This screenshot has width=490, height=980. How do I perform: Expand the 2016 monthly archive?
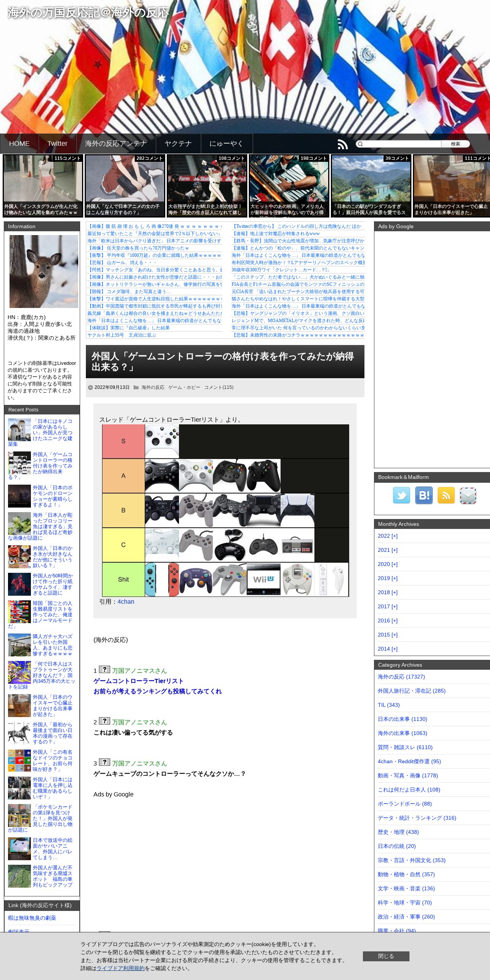[x=388, y=621]
